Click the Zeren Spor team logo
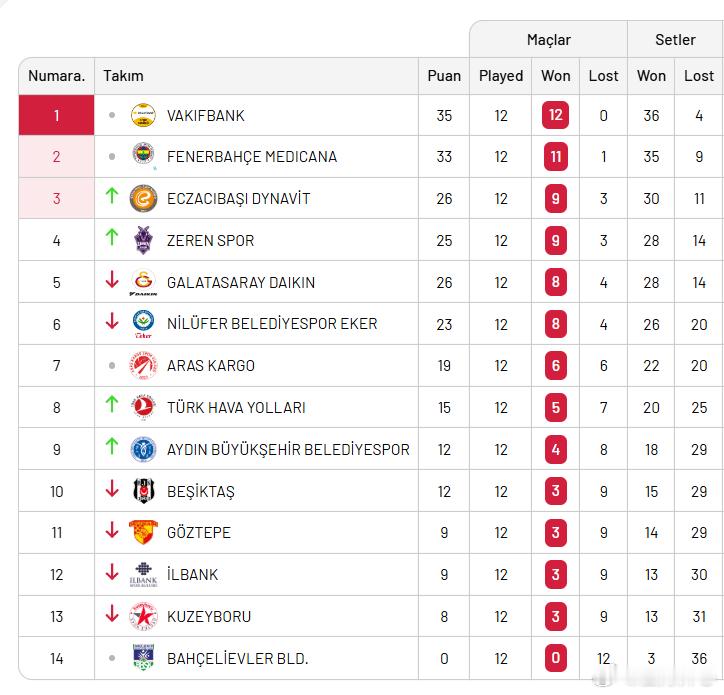The height and width of the screenshot is (695, 724). click(143, 240)
